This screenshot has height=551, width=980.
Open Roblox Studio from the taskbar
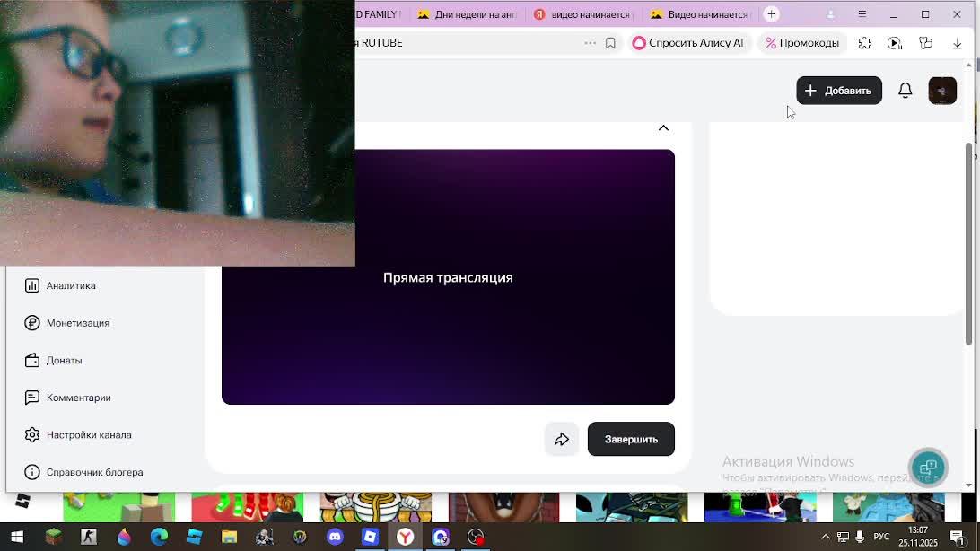[195, 537]
